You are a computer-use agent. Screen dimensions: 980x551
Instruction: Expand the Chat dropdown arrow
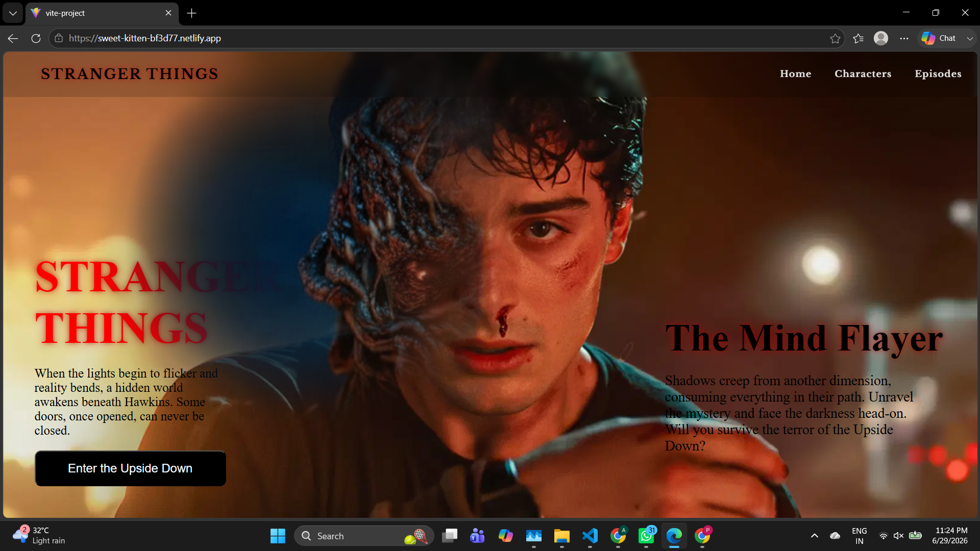(970, 38)
